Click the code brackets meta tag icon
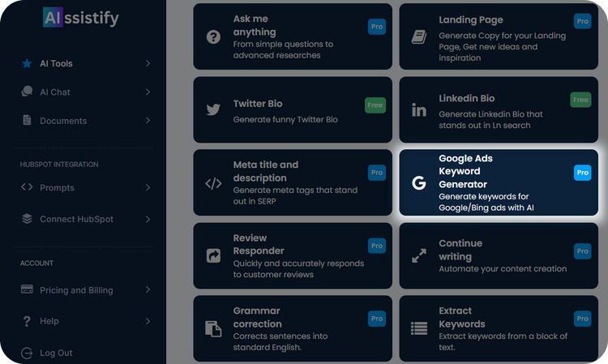608x364 pixels. (213, 183)
